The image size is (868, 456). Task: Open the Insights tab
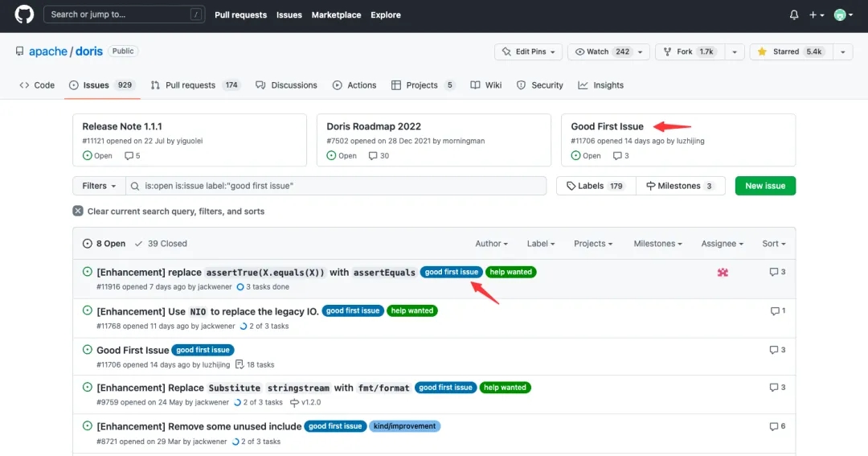tap(600, 85)
